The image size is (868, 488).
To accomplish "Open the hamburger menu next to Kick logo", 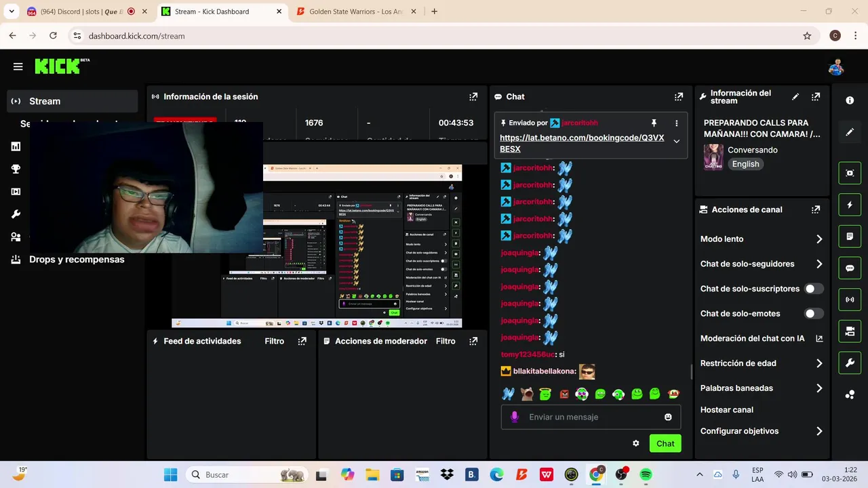I will point(18,66).
